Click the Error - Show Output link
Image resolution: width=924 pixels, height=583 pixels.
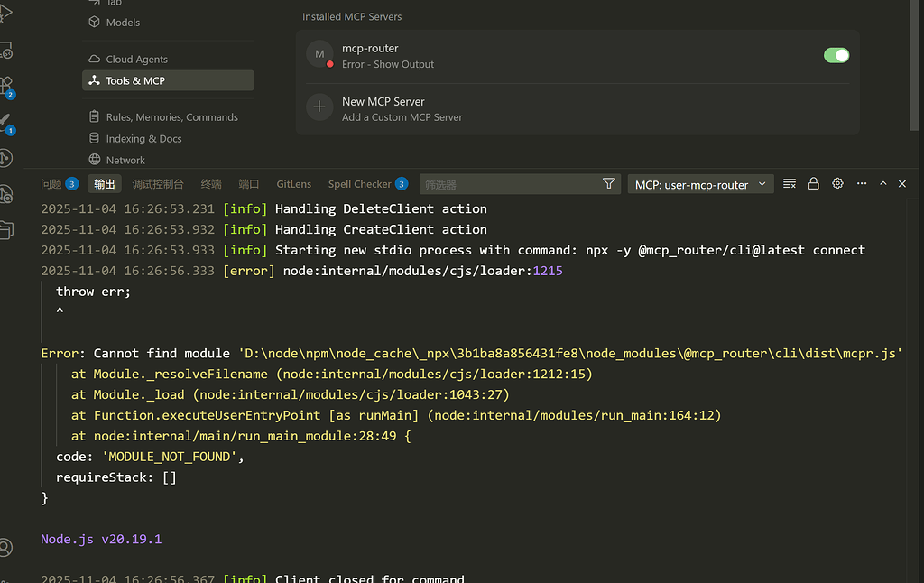pyautogui.click(x=388, y=64)
